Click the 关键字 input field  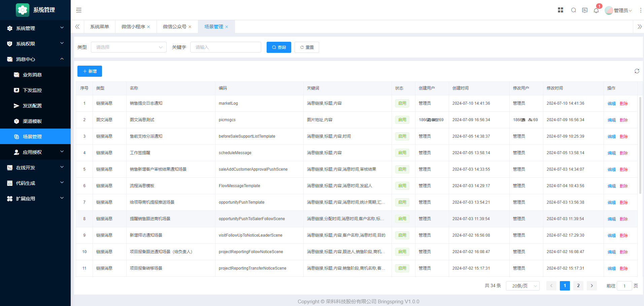point(226,47)
